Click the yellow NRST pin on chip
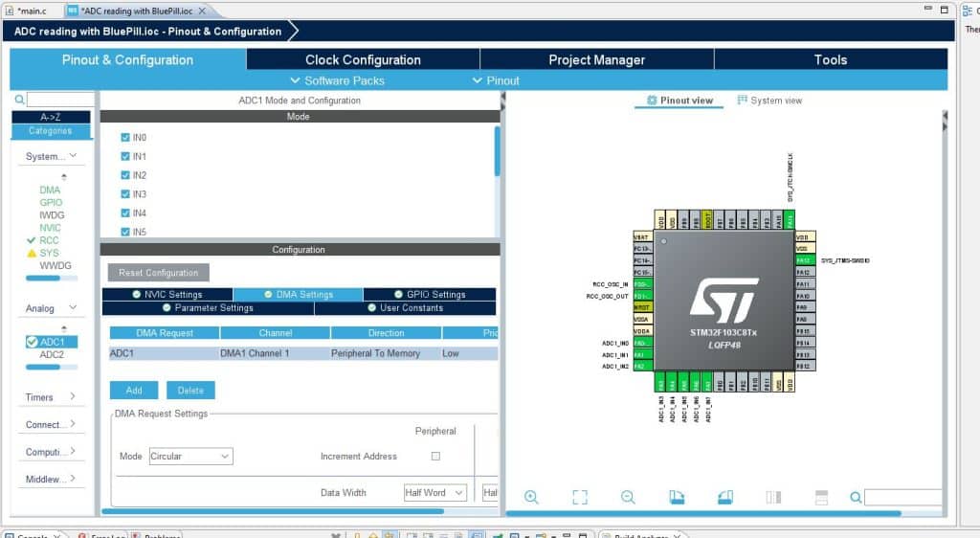The image size is (980, 538). tap(642, 307)
